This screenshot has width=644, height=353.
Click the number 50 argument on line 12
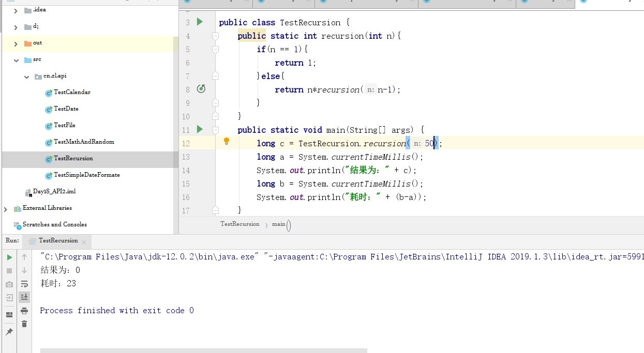pos(429,143)
